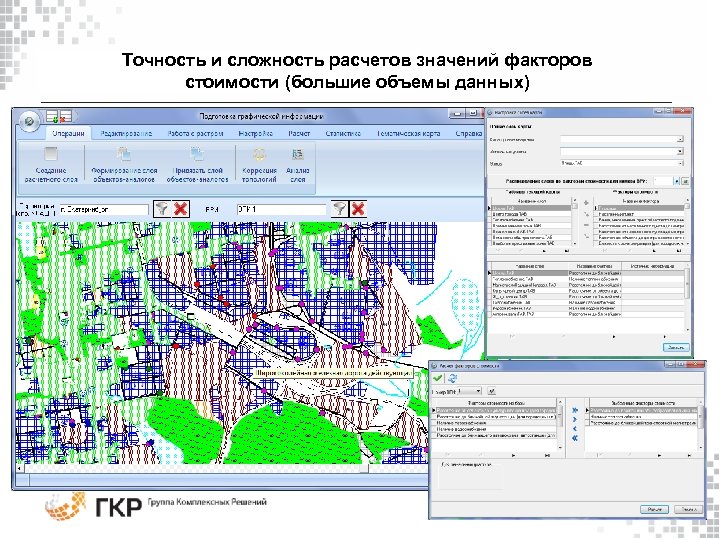Click the button at bottom of settings dialog
The height and width of the screenshot is (540, 720).
point(676,347)
